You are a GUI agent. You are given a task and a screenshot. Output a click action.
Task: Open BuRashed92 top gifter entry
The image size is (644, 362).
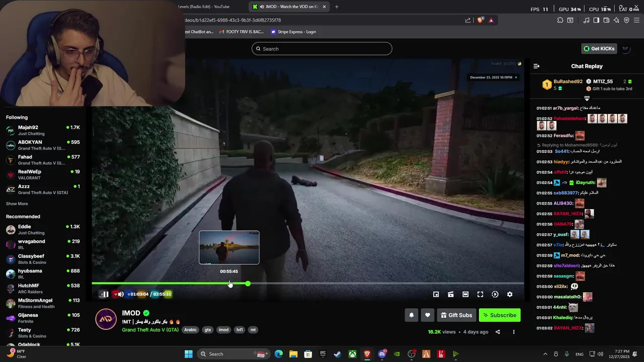pos(562,84)
